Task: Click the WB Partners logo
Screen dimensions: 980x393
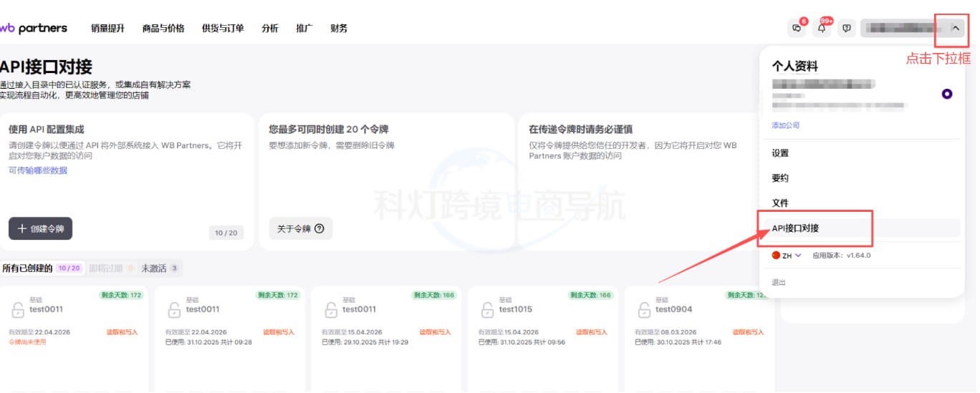Action: (x=34, y=28)
